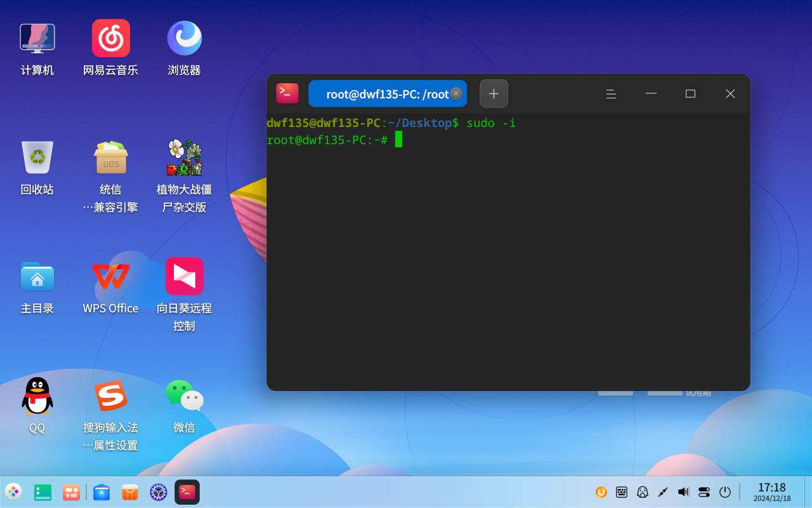Open the orange shopping bag taskbar icon
The image size is (812, 508).
coord(130,491)
